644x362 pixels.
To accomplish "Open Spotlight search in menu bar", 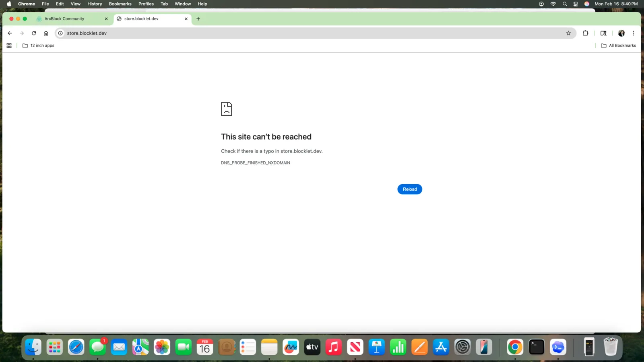I will [565, 4].
